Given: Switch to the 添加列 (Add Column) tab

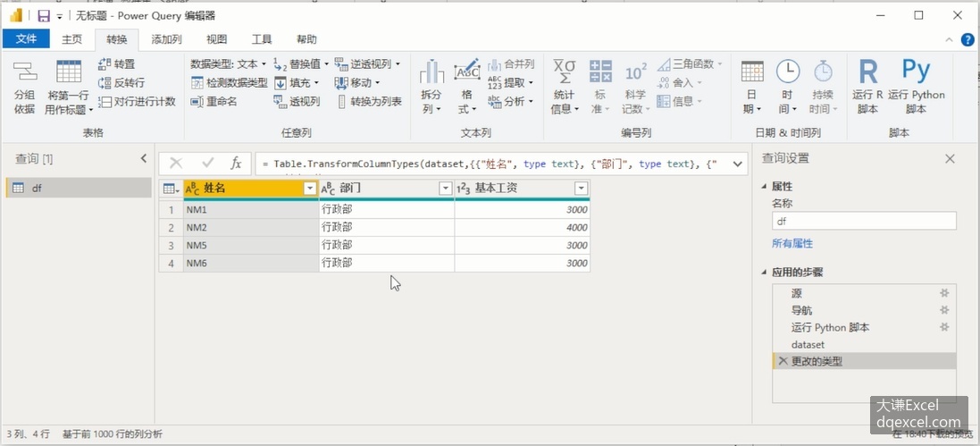Looking at the screenshot, I should click(166, 39).
